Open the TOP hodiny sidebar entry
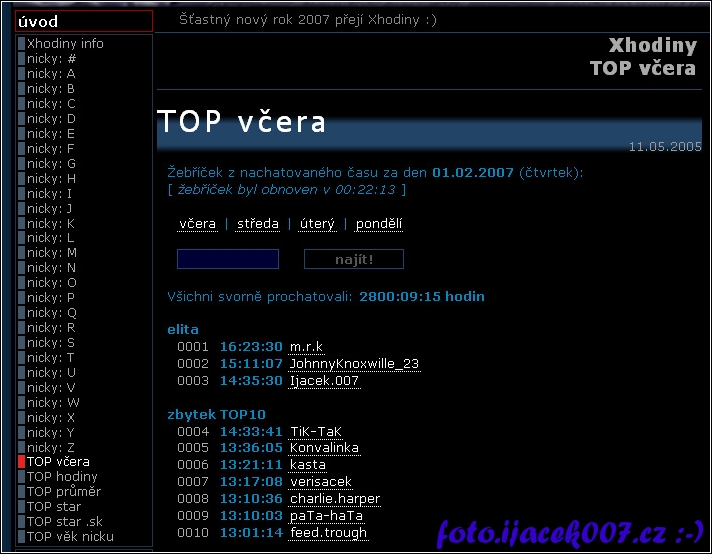The image size is (712, 554). pyautogui.click(x=62, y=477)
